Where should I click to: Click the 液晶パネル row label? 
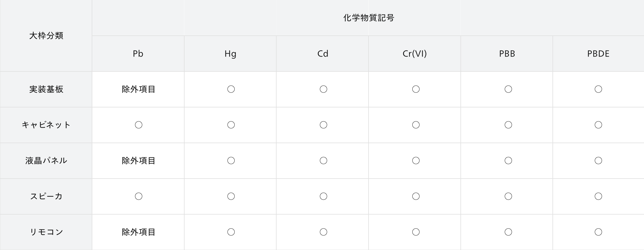[x=46, y=161]
